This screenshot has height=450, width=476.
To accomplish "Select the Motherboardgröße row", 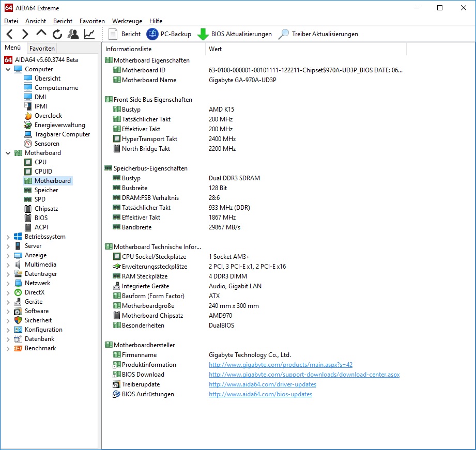I will click(254, 306).
